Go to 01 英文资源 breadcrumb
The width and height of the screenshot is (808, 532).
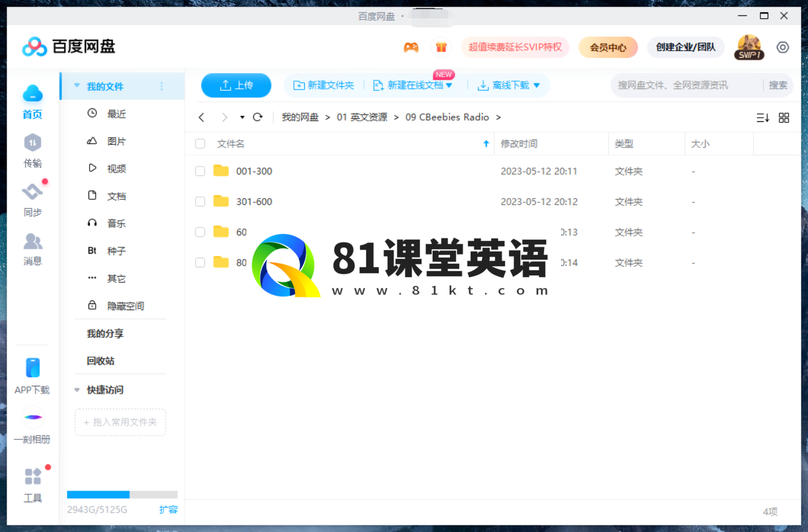(x=362, y=117)
